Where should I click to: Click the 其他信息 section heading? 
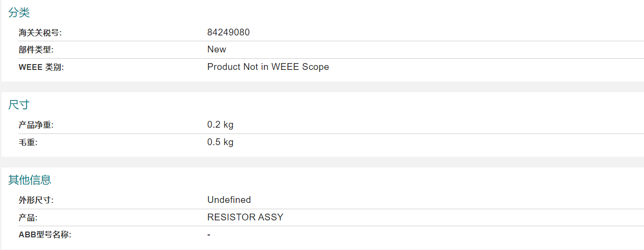click(x=30, y=180)
